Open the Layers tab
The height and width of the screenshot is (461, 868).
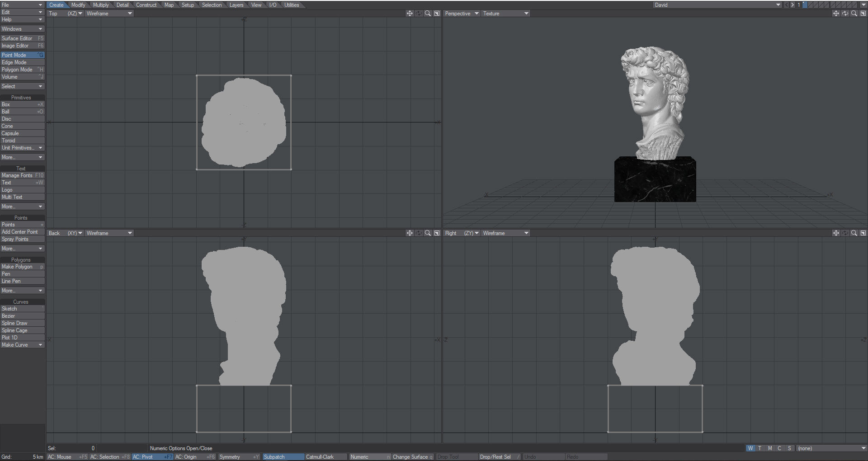(x=236, y=5)
